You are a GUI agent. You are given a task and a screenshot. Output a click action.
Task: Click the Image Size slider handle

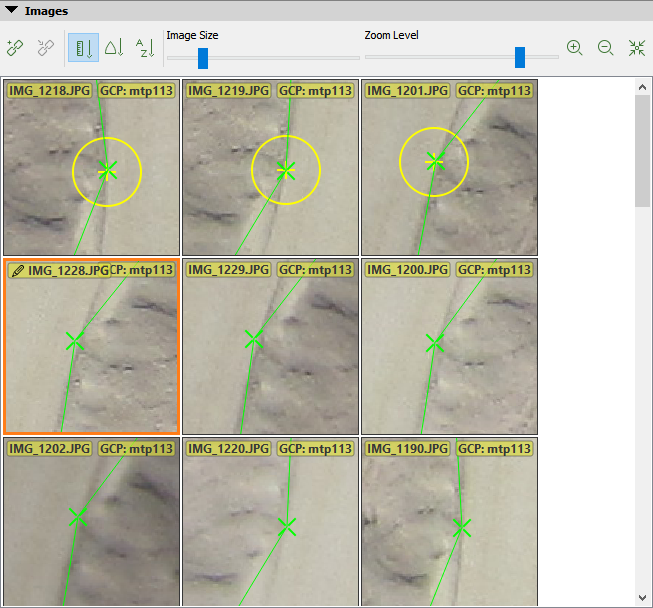pyautogui.click(x=203, y=58)
